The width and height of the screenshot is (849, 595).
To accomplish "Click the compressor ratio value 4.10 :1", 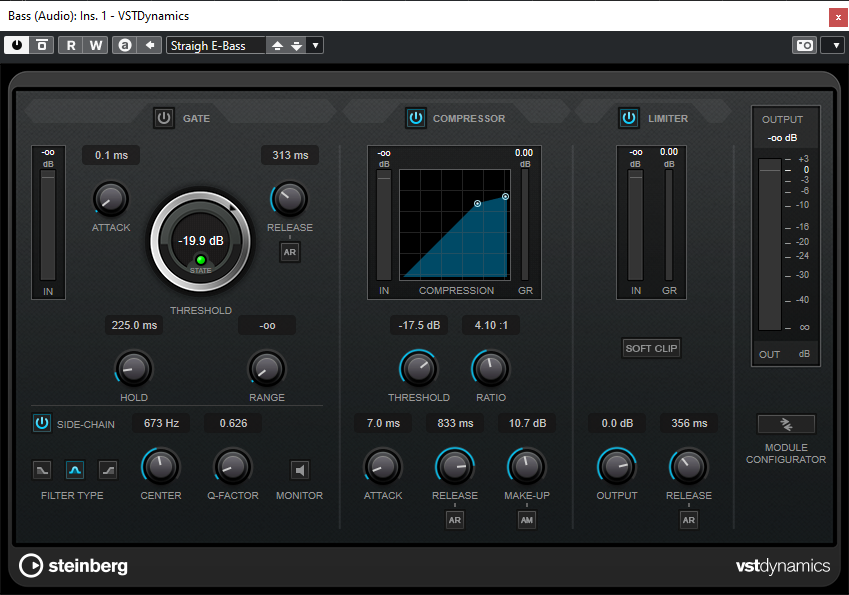I will tap(491, 325).
